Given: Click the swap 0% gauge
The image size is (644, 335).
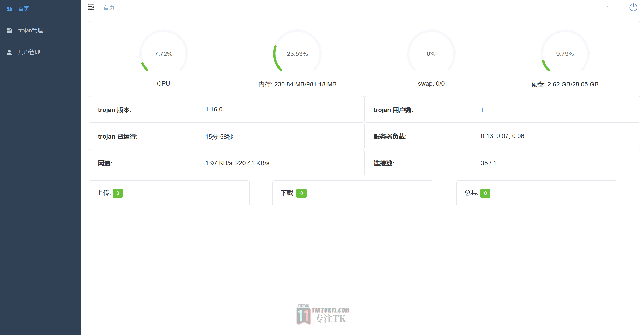Looking at the screenshot, I should click(431, 51).
